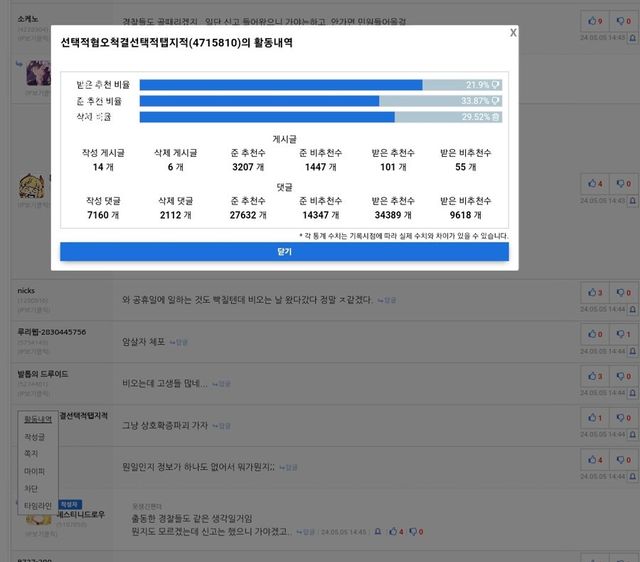
Task: Select 활동내역 in the user context menu
Action: click(x=37, y=419)
